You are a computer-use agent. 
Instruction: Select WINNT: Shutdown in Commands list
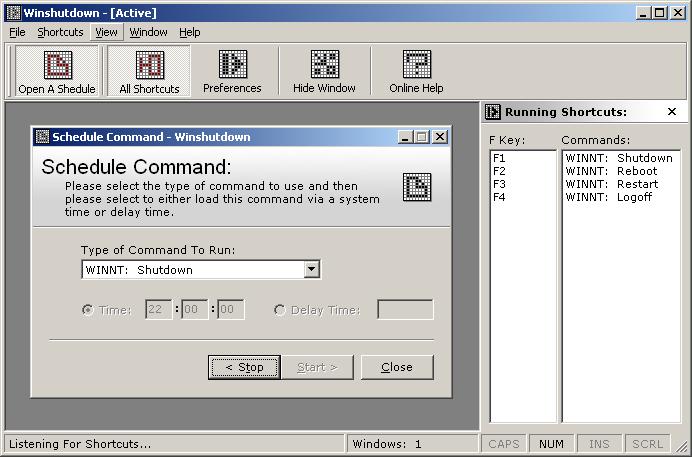(621, 158)
